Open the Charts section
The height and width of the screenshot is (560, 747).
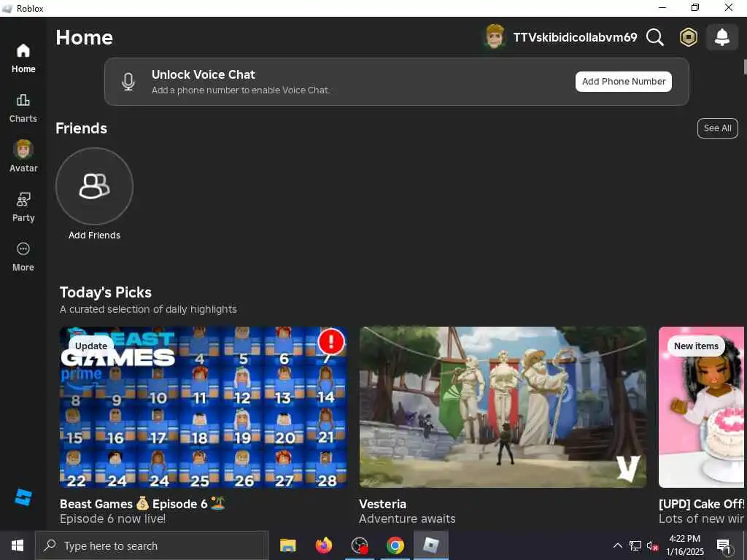(23, 108)
